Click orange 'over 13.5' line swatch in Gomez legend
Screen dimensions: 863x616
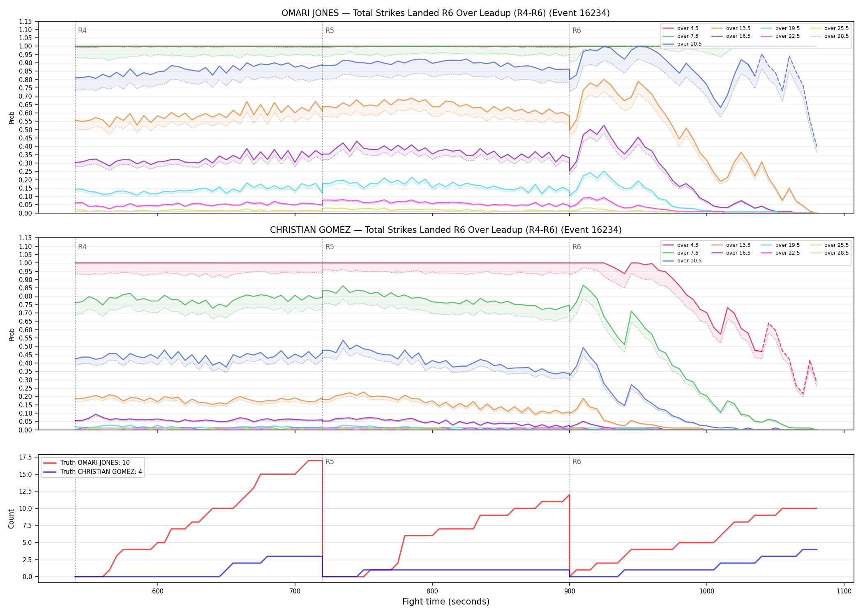tap(717, 245)
